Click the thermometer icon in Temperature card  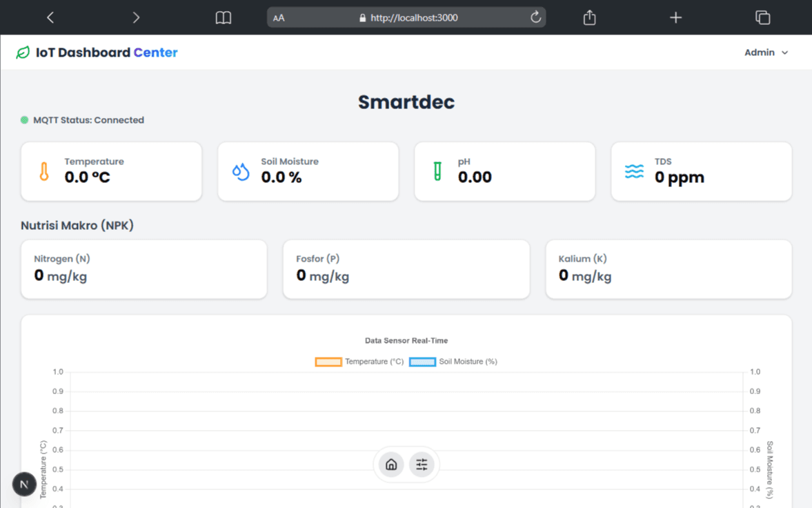click(44, 171)
